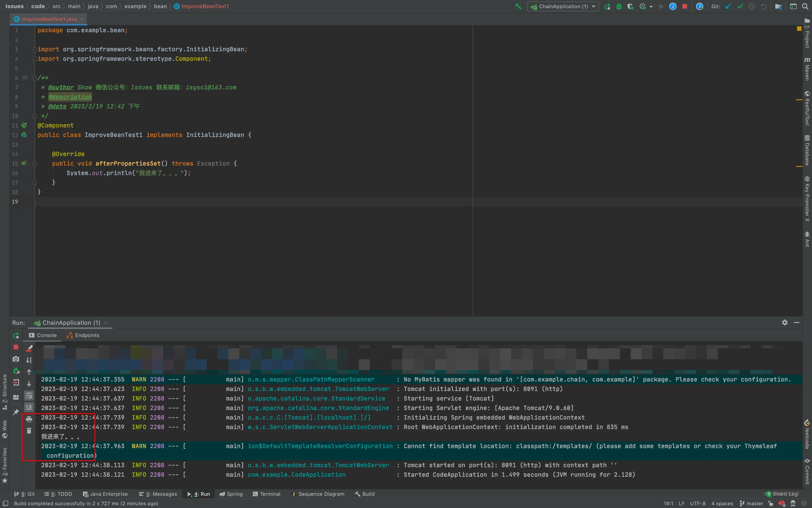Open the Terminal bottom tool tab
This screenshot has height=508, width=812.
tap(266, 494)
